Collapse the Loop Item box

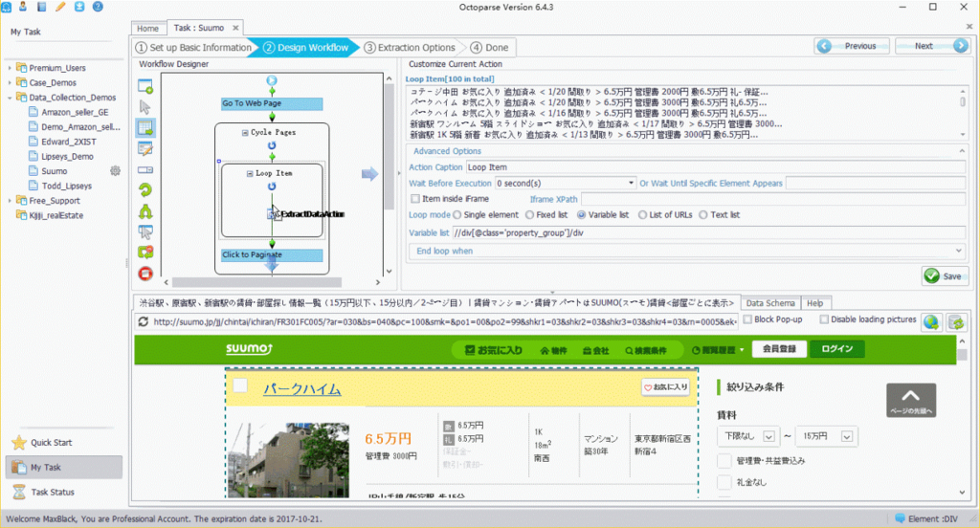pos(250,173)
